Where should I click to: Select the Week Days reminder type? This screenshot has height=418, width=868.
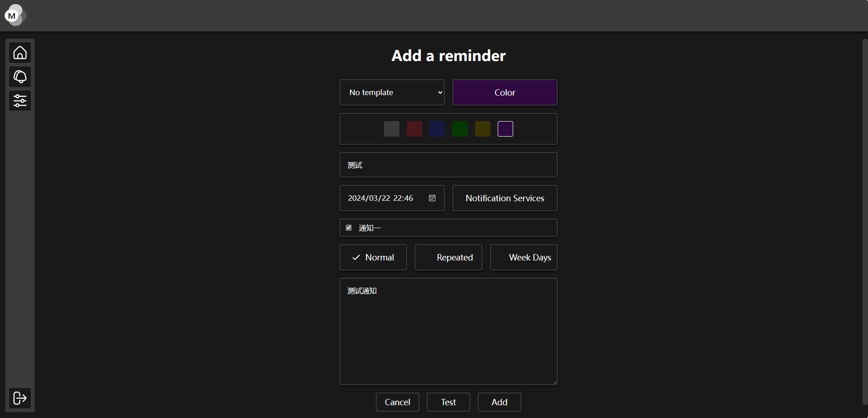point(524,257)
